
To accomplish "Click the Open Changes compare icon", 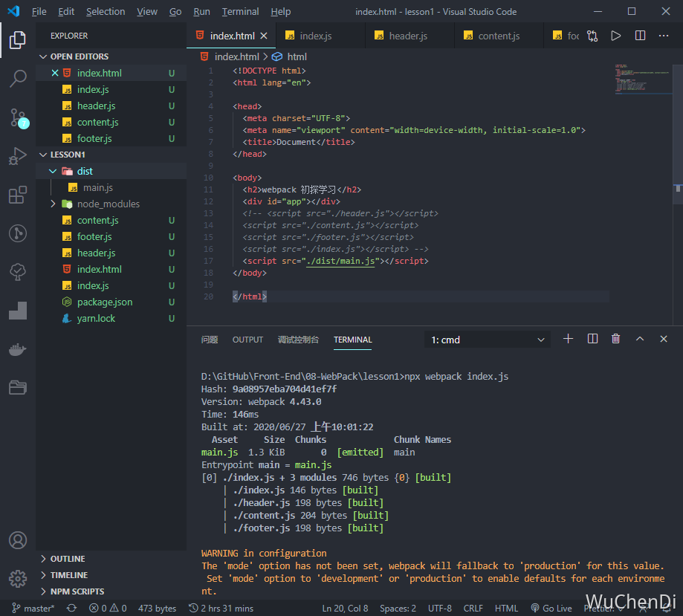I will (x=592, y=36).
